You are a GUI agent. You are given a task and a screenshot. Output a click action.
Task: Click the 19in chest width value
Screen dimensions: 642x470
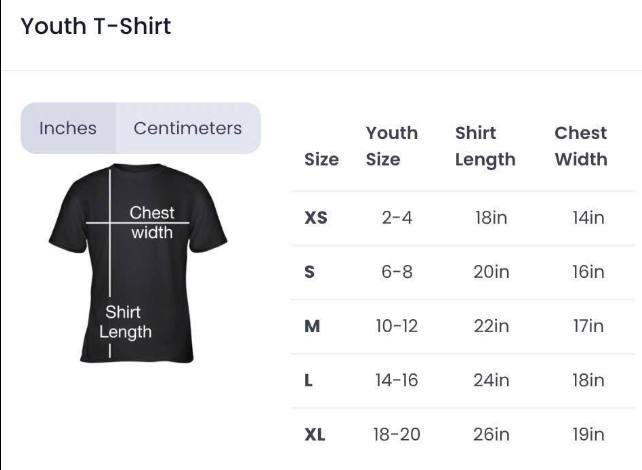click(x=588, y=434)
